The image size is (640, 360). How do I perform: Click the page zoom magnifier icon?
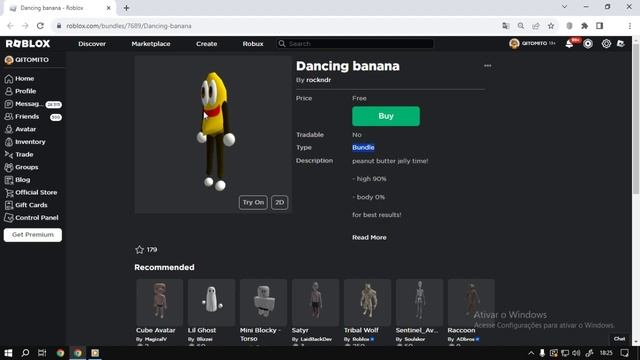coord(521,26)
